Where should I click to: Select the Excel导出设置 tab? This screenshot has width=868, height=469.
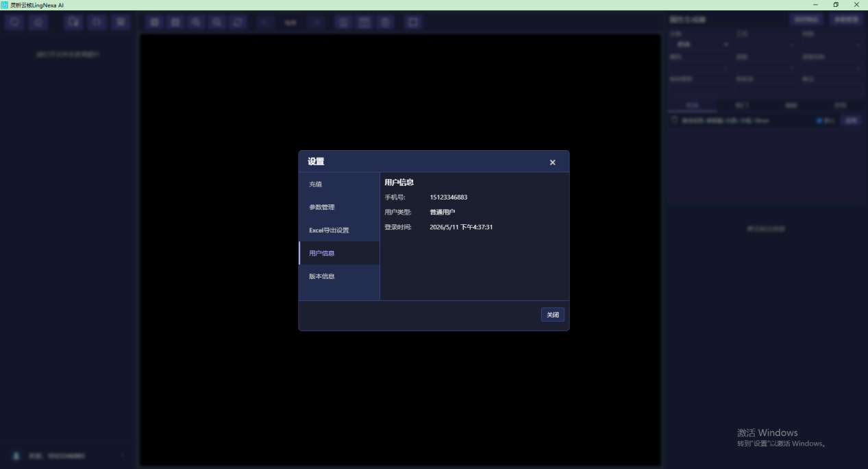(x=339, y=230)
